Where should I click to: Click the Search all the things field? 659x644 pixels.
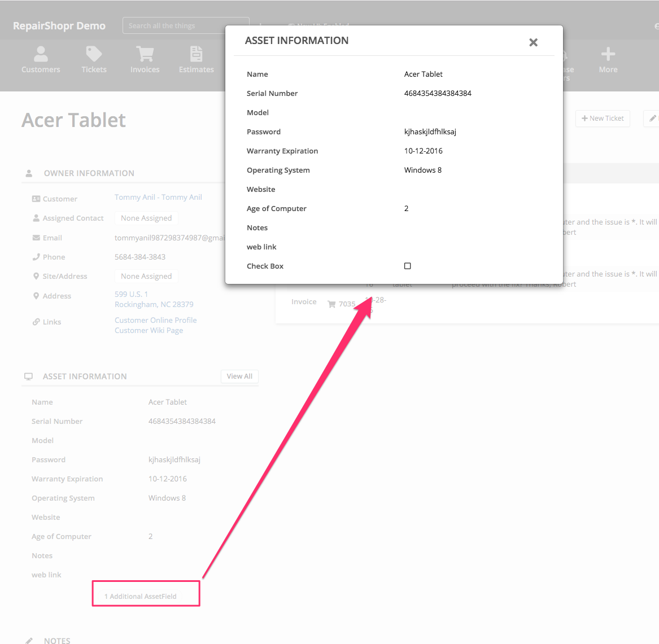click(175, 26)
